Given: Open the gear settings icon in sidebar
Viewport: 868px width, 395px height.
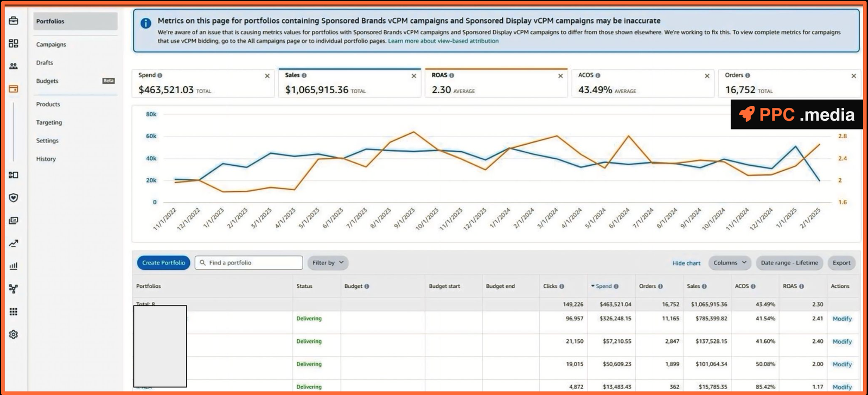Looking at the screenshot, I should click(14, 334).
